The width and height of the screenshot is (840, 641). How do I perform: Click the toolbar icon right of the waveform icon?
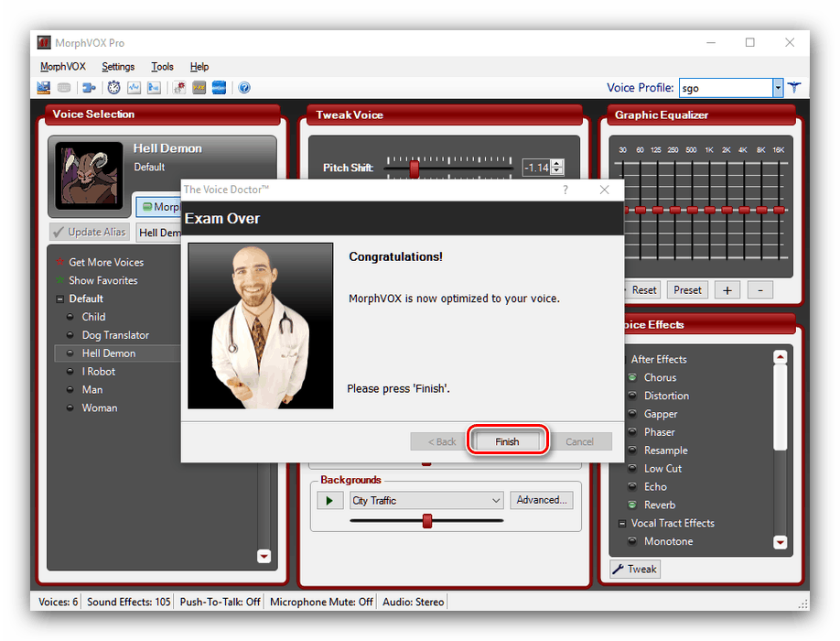[154, 87]
